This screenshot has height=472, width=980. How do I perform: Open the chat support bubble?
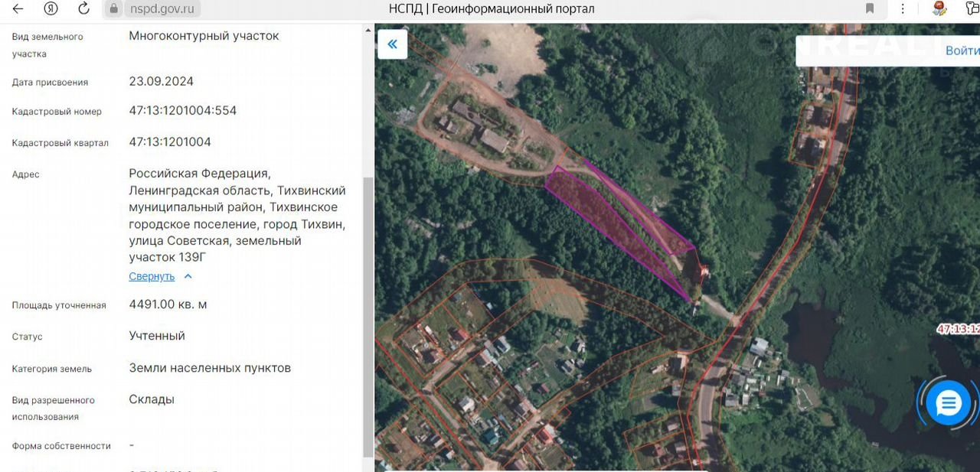(x=948, y=403)
